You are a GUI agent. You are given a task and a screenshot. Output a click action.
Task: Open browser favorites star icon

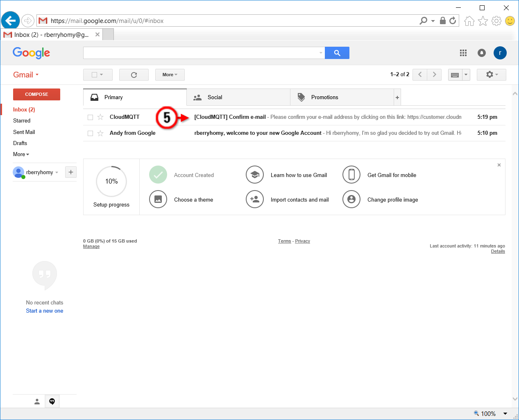click(x=483, y=21)
